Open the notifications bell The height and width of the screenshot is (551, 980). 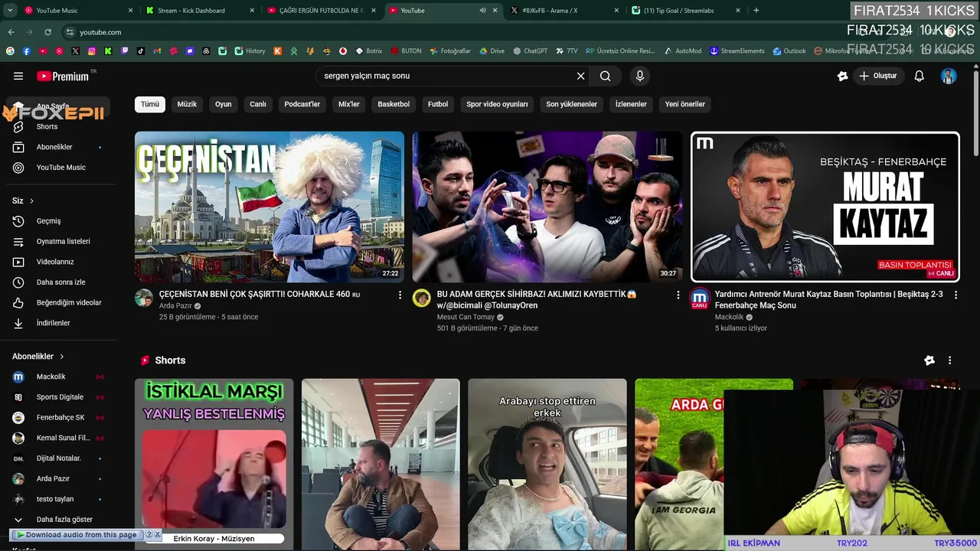[920, 76]
